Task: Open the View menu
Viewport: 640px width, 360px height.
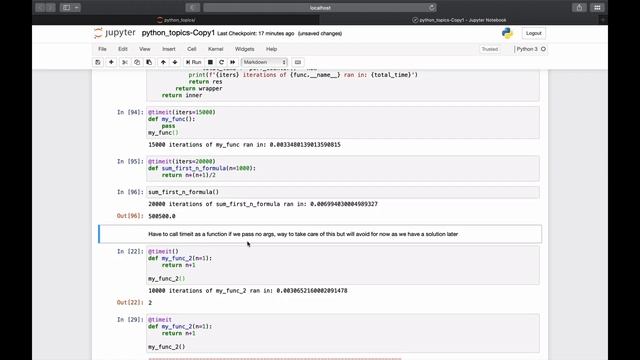Action: pos(144,49)
